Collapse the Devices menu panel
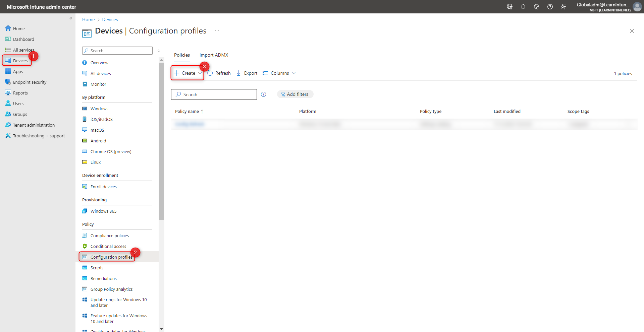The image size is (644, 332). [x=159, y=51]
